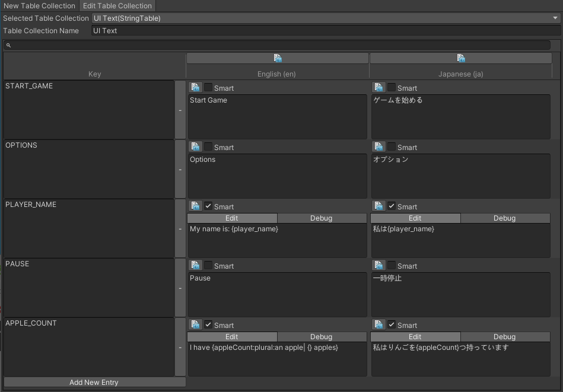Click the table icon next to PLAYER_NAME English Smart checkbox

point(196,206)
